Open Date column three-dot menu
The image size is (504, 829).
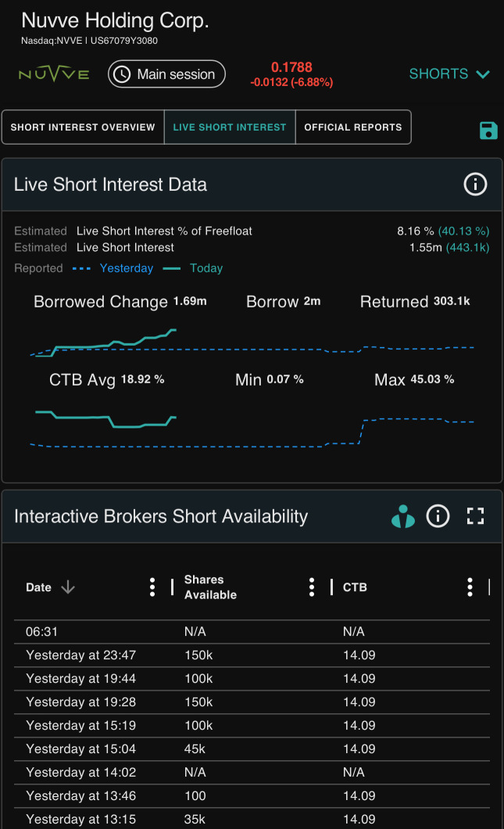coord(152,587)
